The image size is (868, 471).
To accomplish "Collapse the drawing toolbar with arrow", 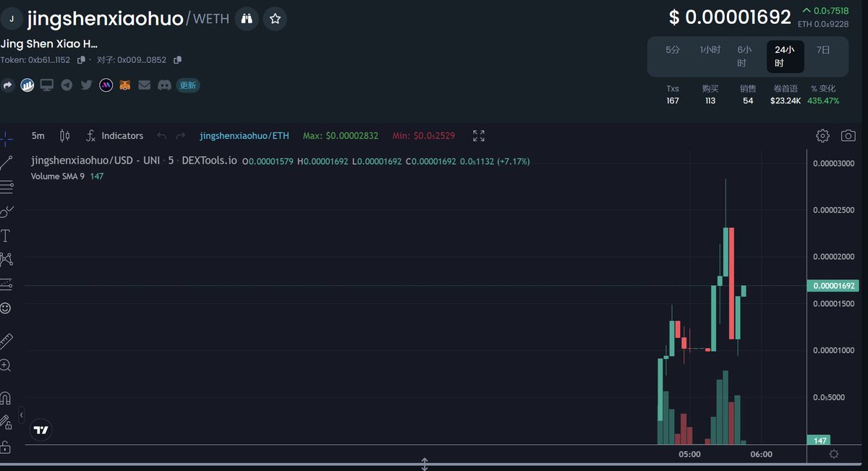I will [21, 415].
